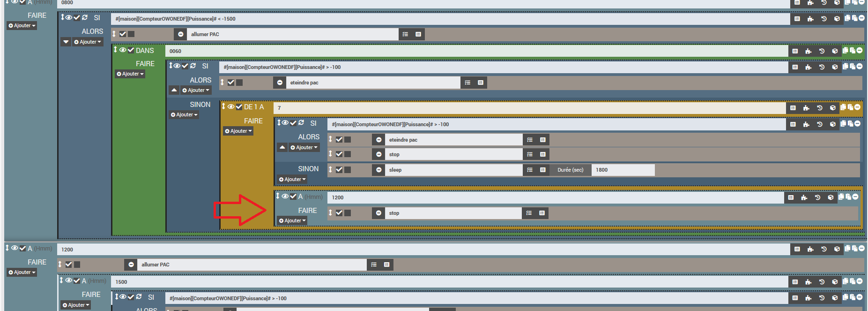The height and width of the screenshot is (311, 868).
Task: Collapse with up-arrow beside ALORS in loop block
Action: (x=282, y=147)
